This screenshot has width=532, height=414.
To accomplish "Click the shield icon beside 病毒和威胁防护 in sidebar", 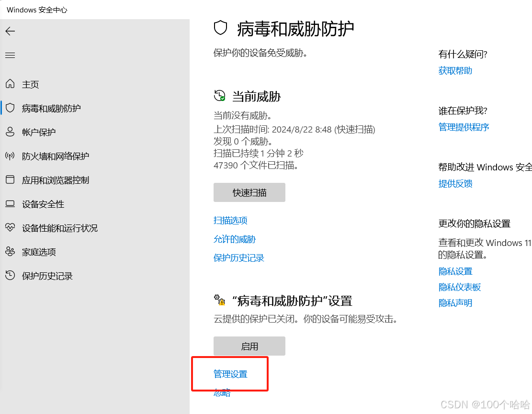I will [10, 108].
